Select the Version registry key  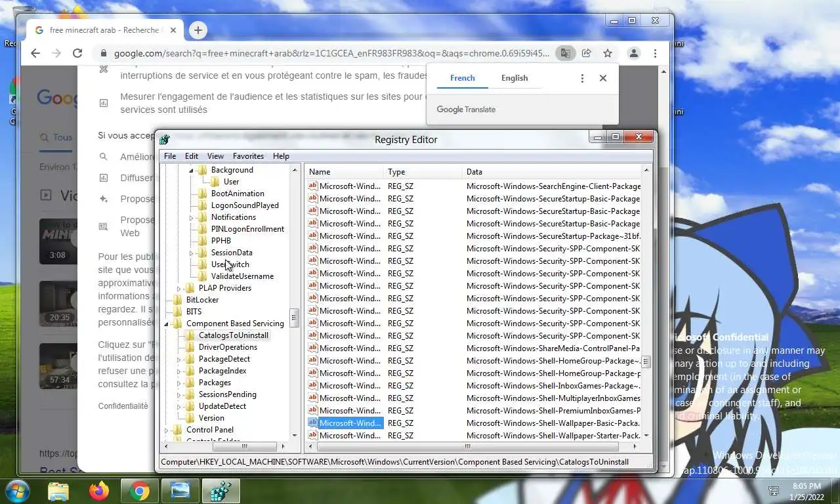click(x=211, y=418)
